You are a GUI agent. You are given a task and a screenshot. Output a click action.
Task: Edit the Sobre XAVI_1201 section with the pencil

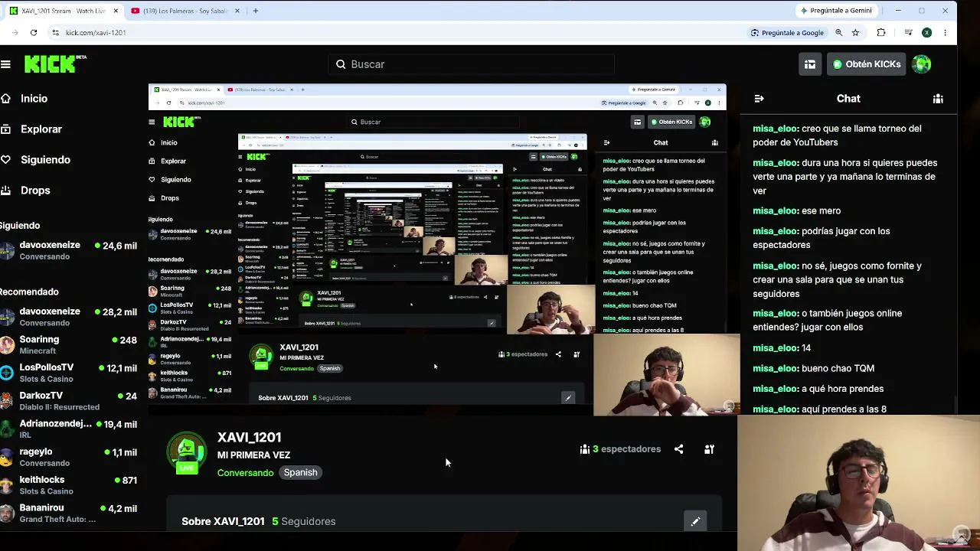click(x=695, y=521)
